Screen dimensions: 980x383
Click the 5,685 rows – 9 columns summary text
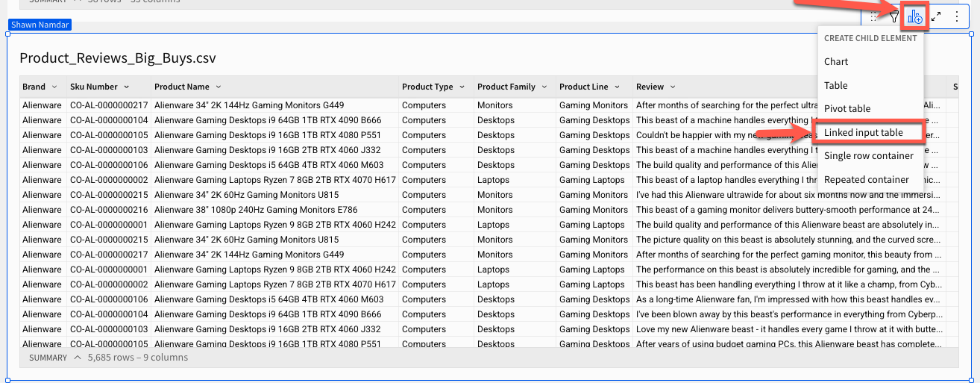coord(138,358)
